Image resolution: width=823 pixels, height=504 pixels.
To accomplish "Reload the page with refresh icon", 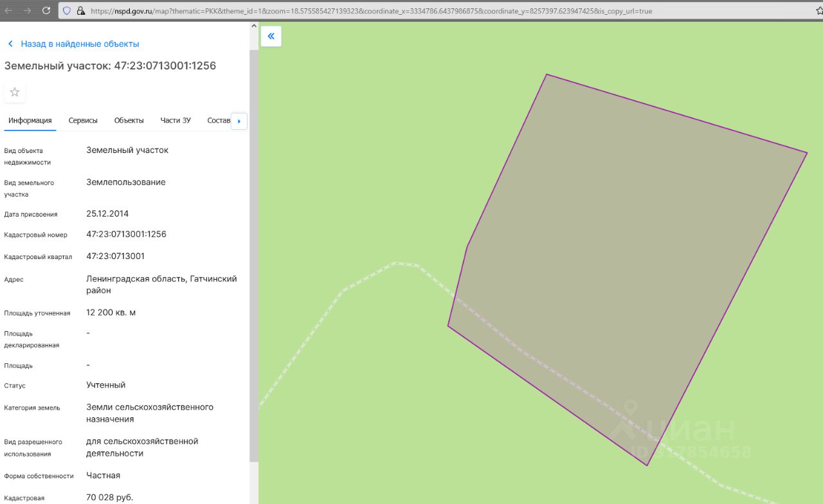I will point(46,11).
